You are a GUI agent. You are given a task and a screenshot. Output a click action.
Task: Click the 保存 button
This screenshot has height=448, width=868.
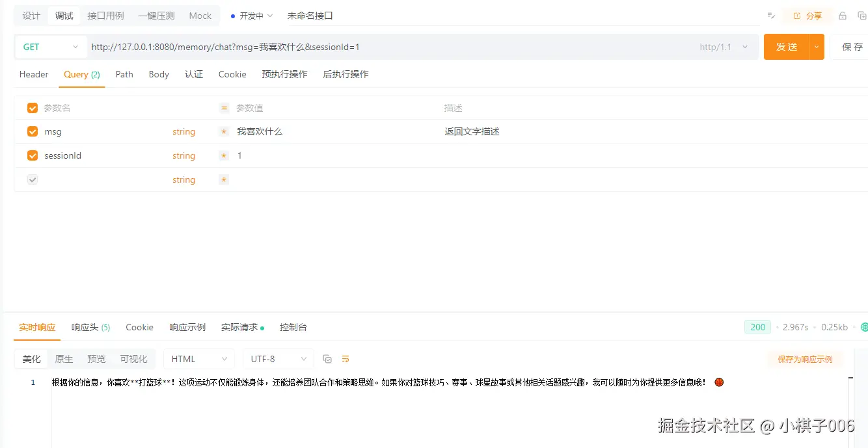(x=851, y=47)
